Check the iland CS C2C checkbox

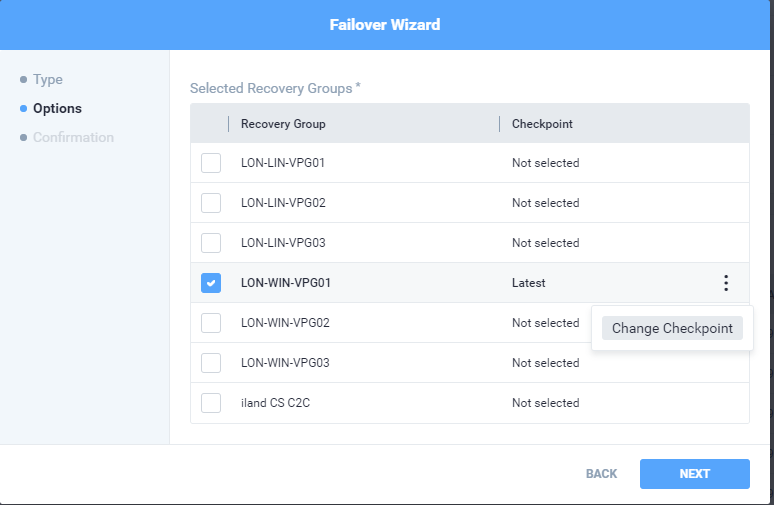pyautogui.click(x=211, y=403)
